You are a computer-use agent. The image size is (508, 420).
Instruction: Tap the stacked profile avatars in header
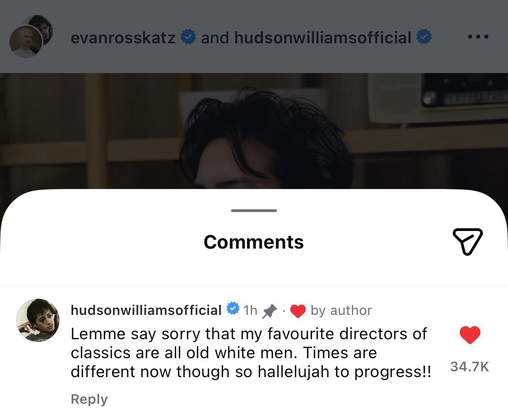(31, 36)
